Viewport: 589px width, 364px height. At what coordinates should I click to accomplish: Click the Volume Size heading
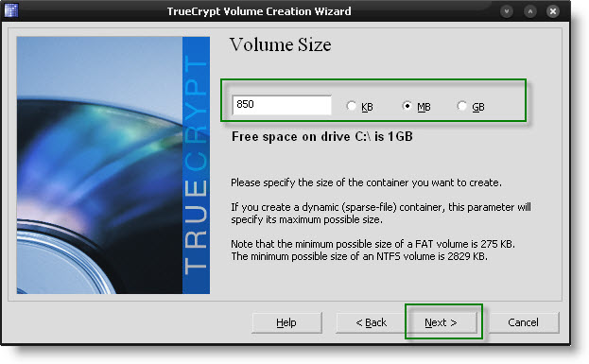pos(280,44)
